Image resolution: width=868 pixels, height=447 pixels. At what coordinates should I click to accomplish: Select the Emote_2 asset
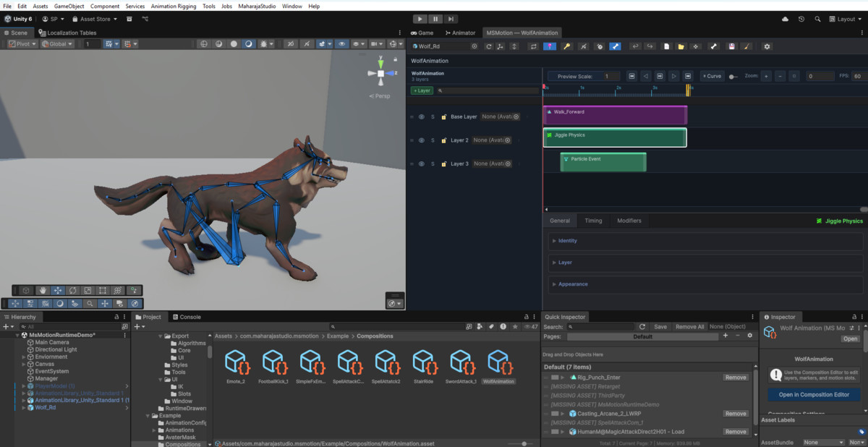point(236,366)
